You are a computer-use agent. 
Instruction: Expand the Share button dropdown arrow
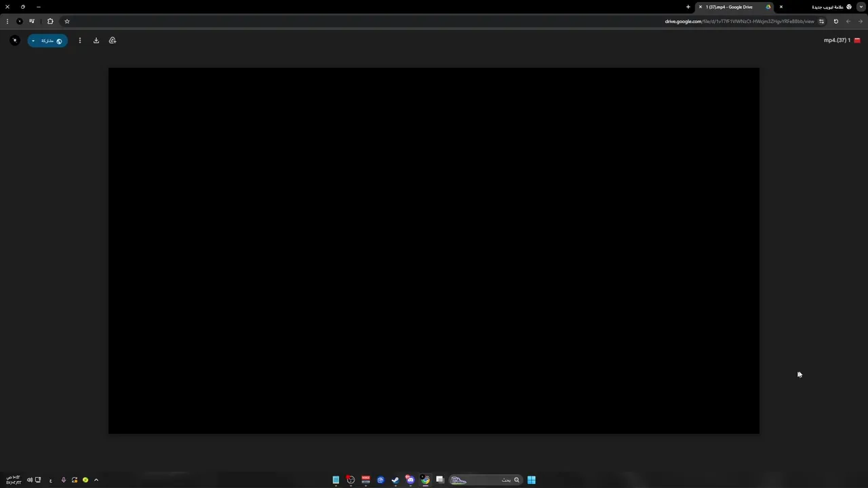tap(33, 41)
